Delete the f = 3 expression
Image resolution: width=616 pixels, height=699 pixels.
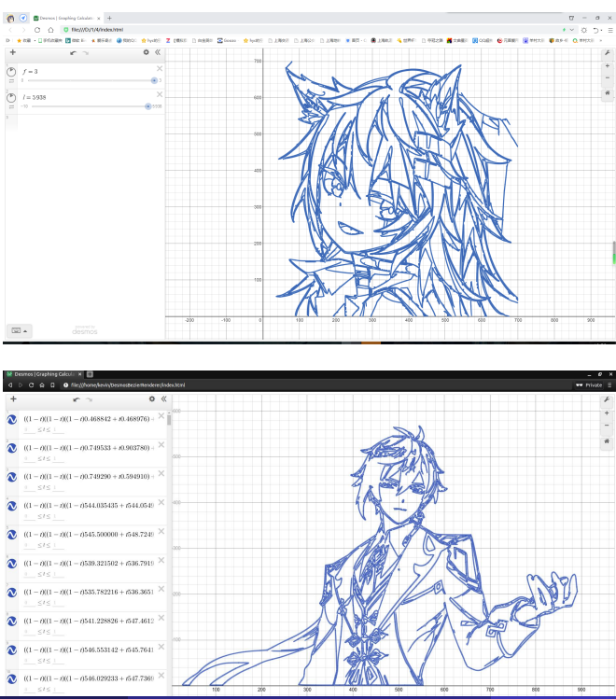[x=160, y=69]
